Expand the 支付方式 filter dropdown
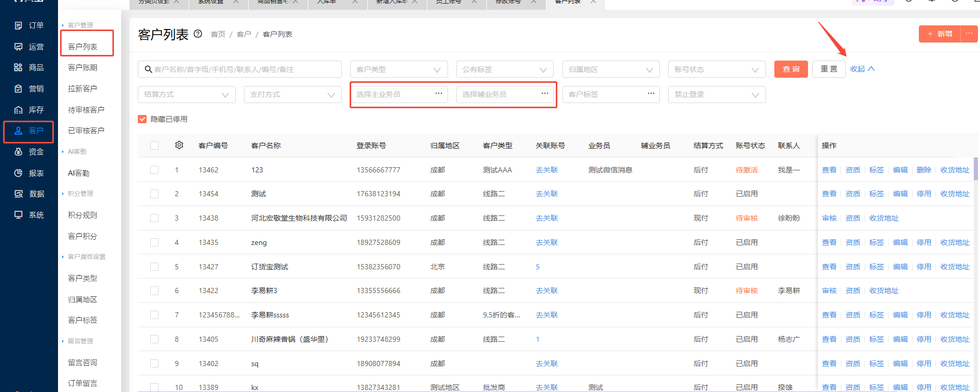The width and height of the screenshot is (980, 392). (x=293, y=94)
